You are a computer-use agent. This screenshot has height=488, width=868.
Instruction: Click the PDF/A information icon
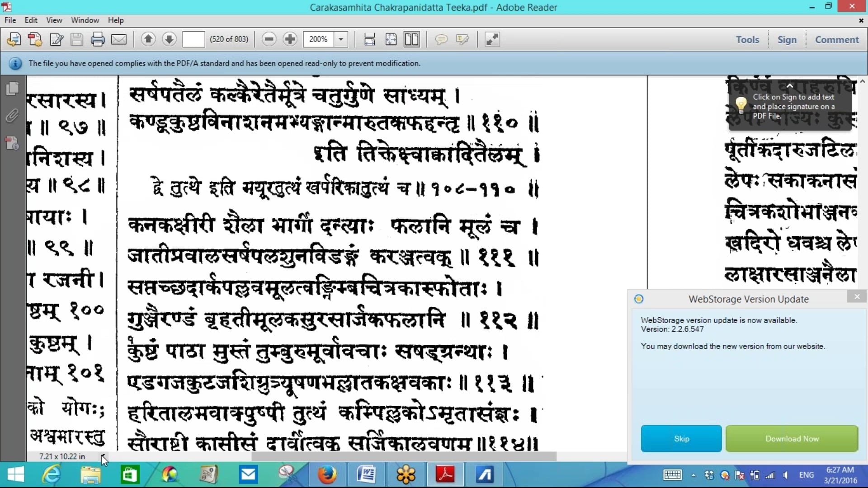[x=15, y=64]
